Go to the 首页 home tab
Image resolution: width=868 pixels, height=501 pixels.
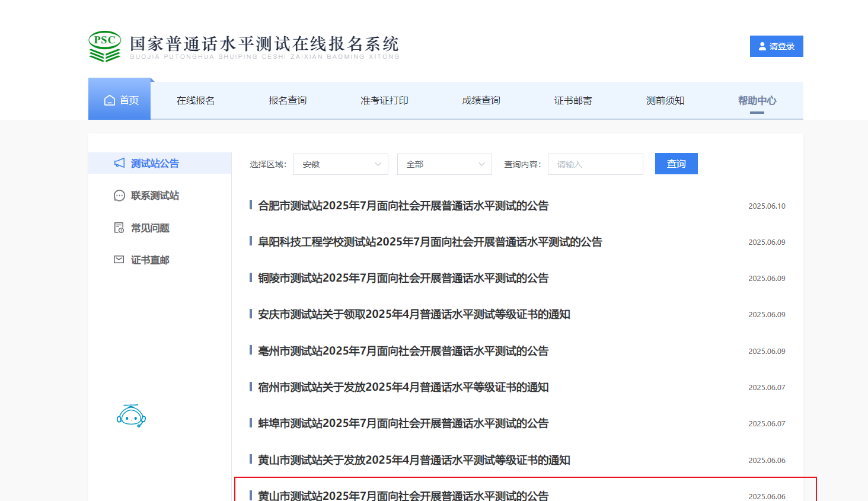119,100
